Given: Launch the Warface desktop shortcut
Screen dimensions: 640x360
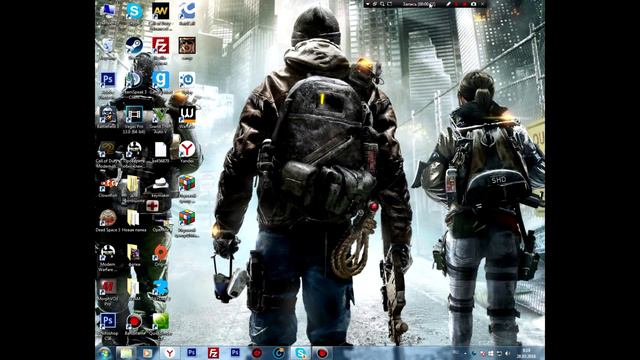Looking at the screenshot, I should [x=187, y=114].
